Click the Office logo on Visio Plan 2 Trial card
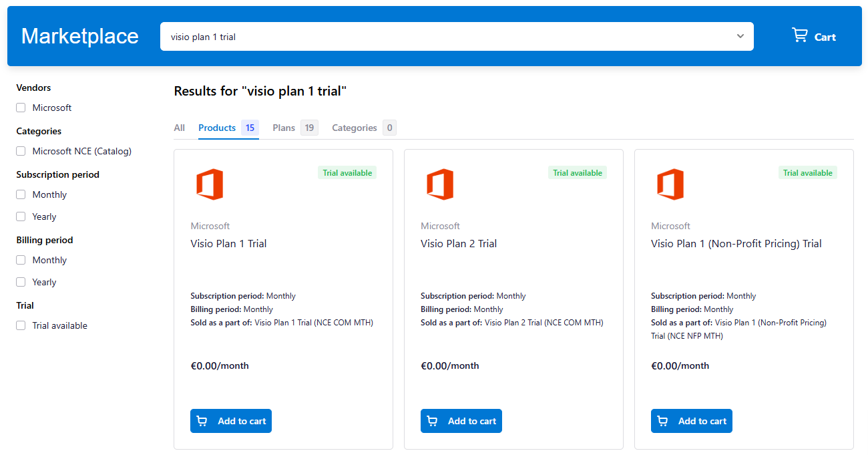This screenshot has width=868, height=455. (440, 184)
